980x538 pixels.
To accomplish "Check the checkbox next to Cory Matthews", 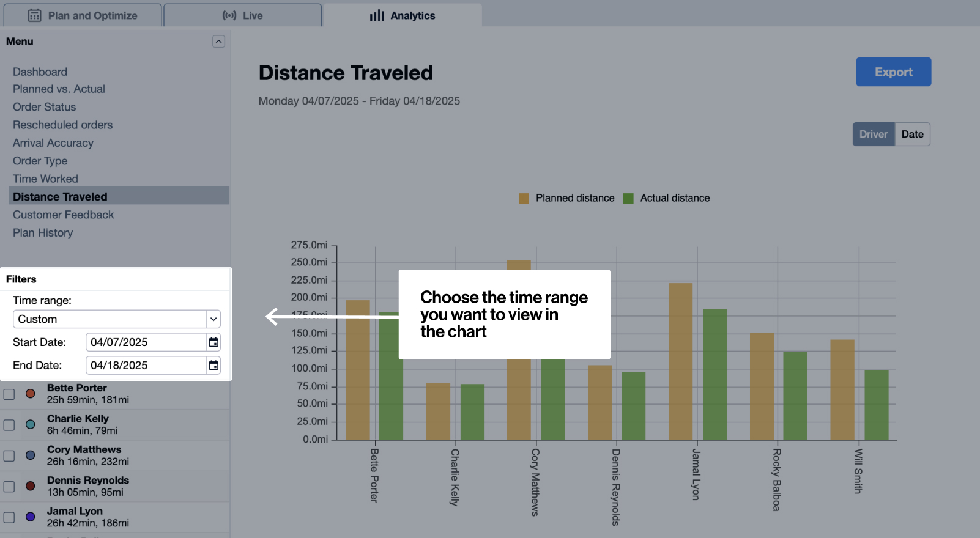I will click(x=9, y=455).
